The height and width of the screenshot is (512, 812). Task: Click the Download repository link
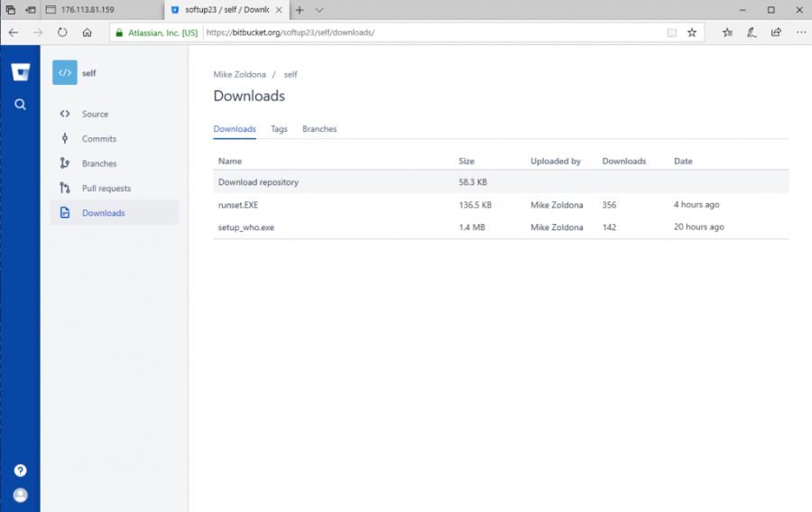coord(258,182)
